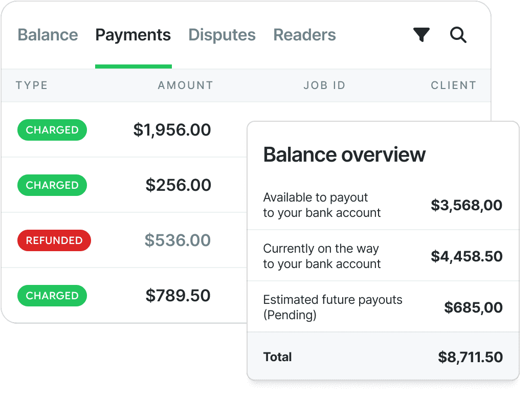Select the Payments tab
The image size is (532, 399).
133,35
